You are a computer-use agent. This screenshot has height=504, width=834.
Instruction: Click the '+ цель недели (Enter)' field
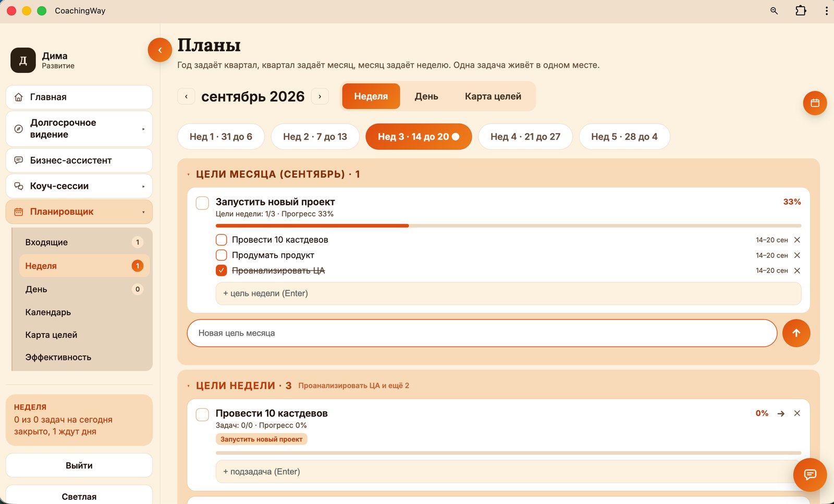pyautogui.click(x=508, y=293)
